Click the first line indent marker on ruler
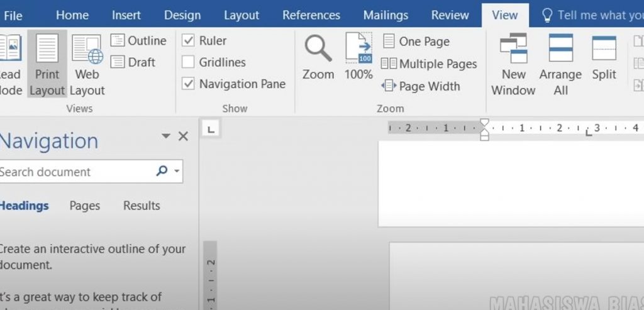 (x=485, y=123)
